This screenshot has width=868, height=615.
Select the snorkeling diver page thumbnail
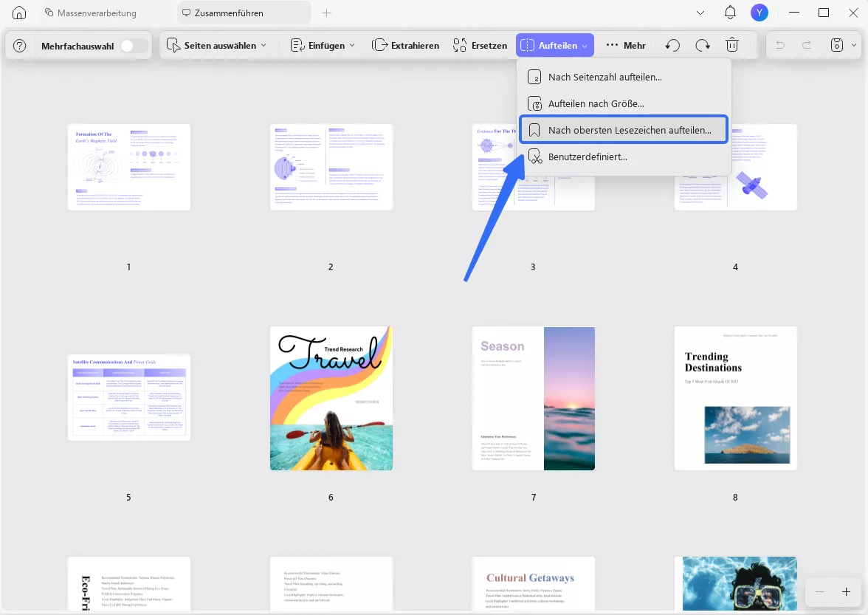735,584
